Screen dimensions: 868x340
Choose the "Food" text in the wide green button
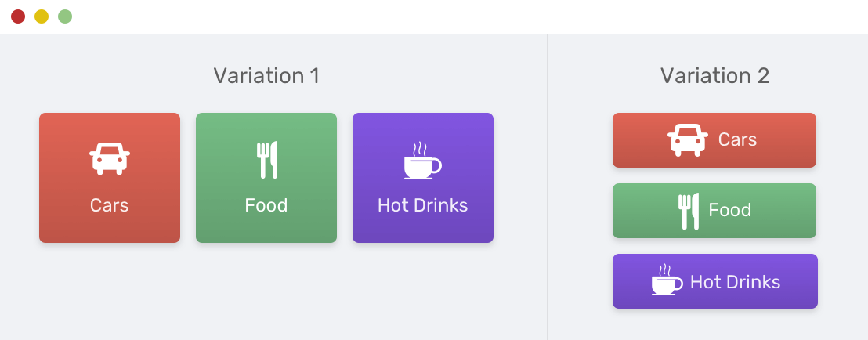(730, 211)
